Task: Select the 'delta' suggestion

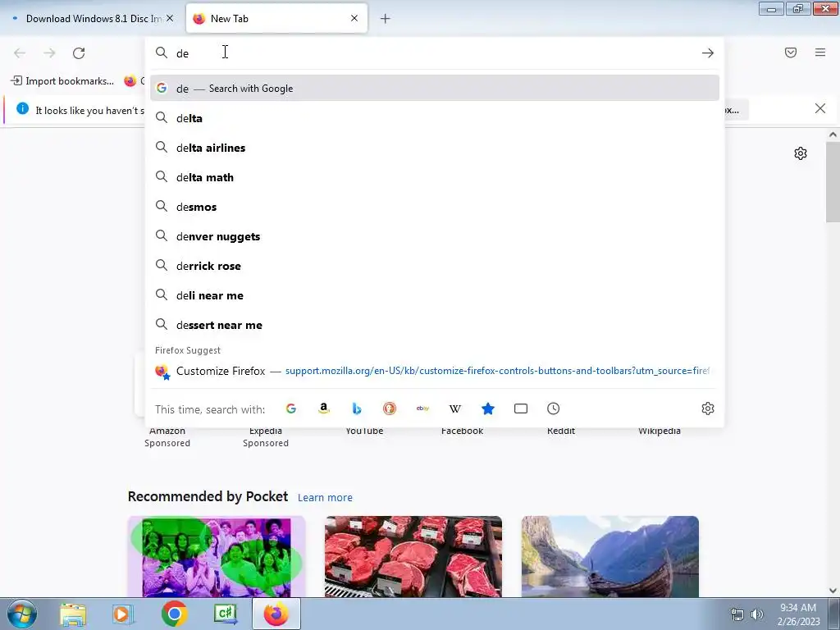Action: coord(435,118)
